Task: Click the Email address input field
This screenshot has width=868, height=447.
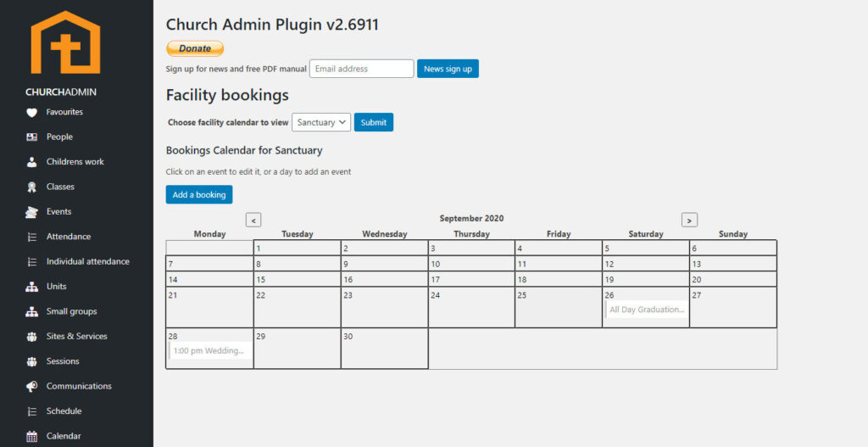Action: (361, 69)
